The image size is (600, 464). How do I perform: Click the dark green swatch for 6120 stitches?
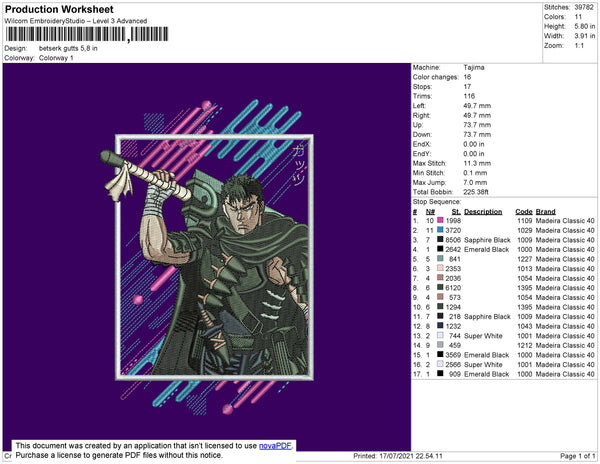coord(440,287)
